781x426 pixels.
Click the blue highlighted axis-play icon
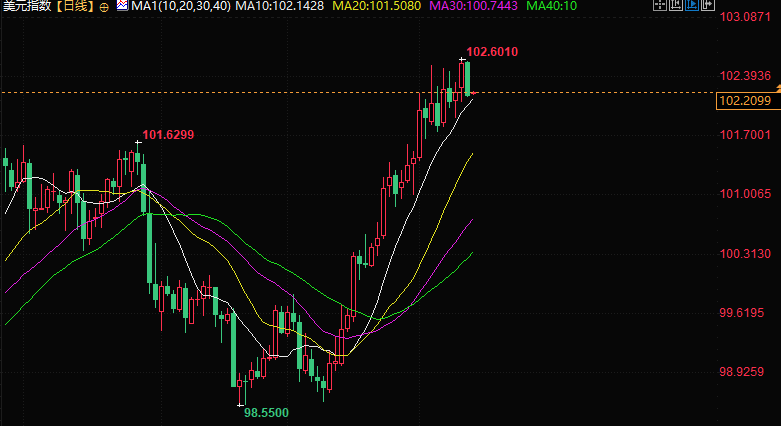[x=692, y=5]
